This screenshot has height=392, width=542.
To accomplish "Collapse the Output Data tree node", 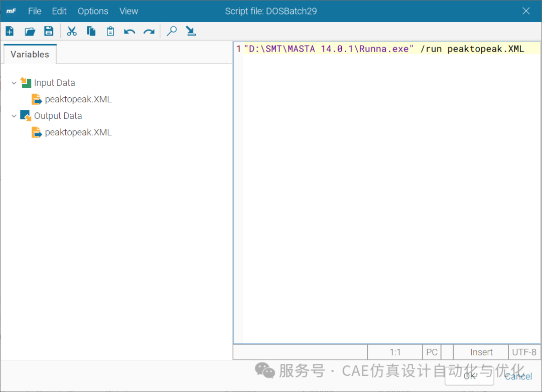I will click(x=14, y=116).
